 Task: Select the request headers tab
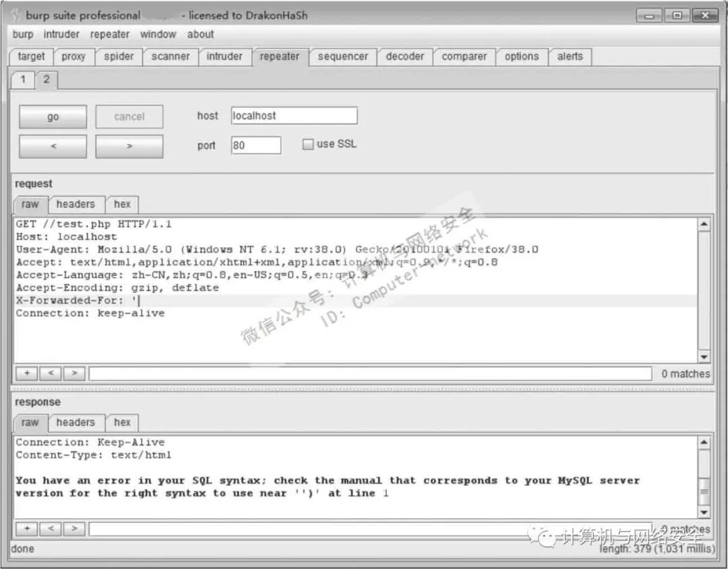(x=75, y=204)
